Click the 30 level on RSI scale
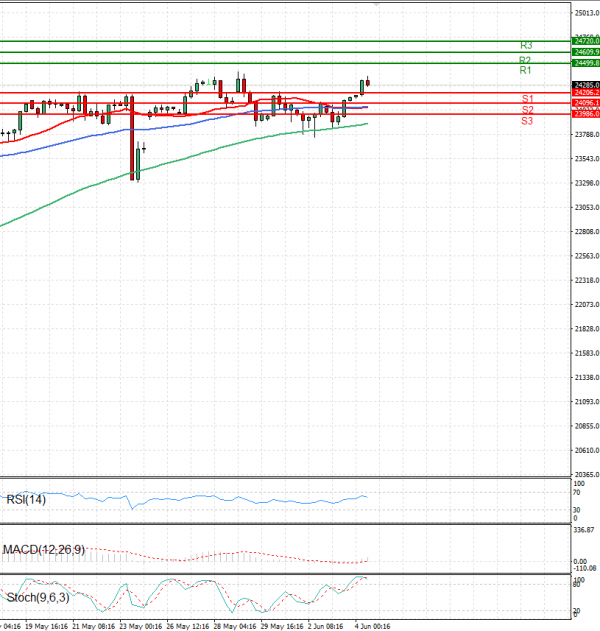The width and height of the screenshot is (600, 631). [576, 510]
